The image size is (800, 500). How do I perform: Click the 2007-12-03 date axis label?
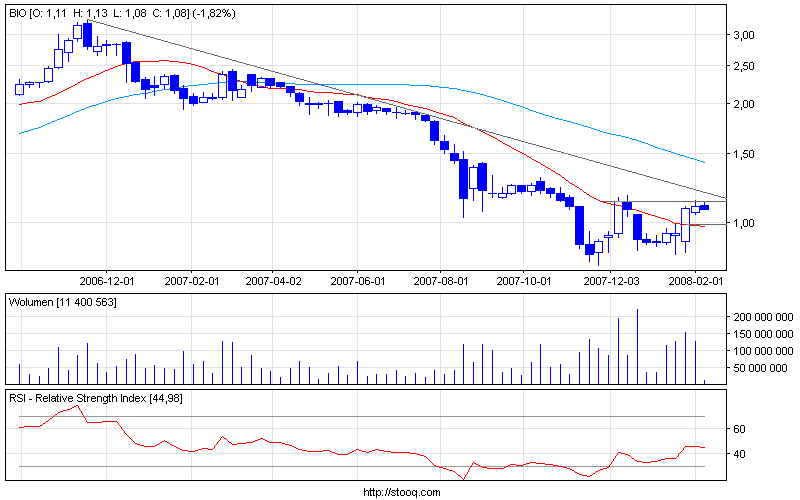coord(611,281)
